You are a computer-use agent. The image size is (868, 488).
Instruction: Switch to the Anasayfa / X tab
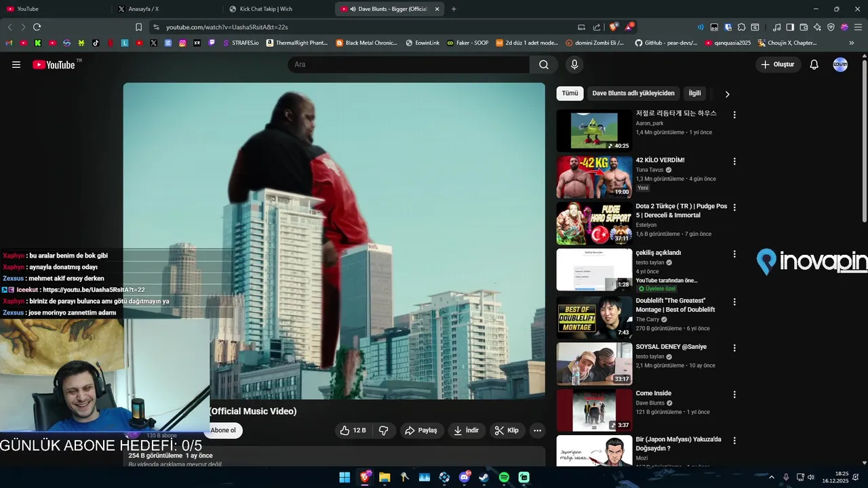pyautogui.click(x=166, y=9)
